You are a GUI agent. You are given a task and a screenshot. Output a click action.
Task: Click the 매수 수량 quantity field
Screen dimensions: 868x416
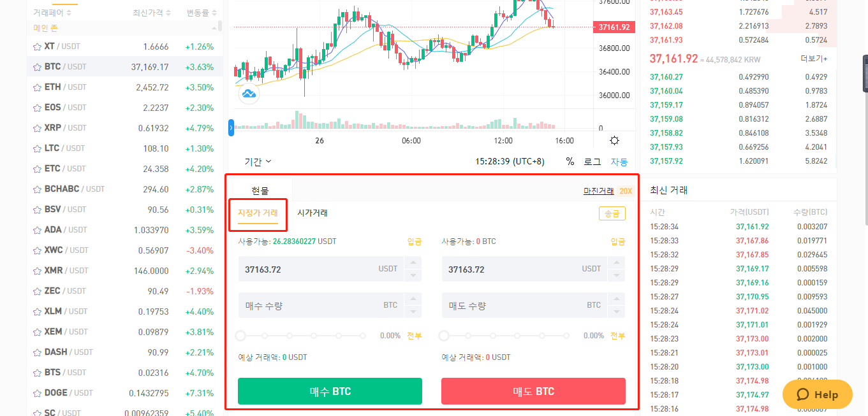click(321, 305)
